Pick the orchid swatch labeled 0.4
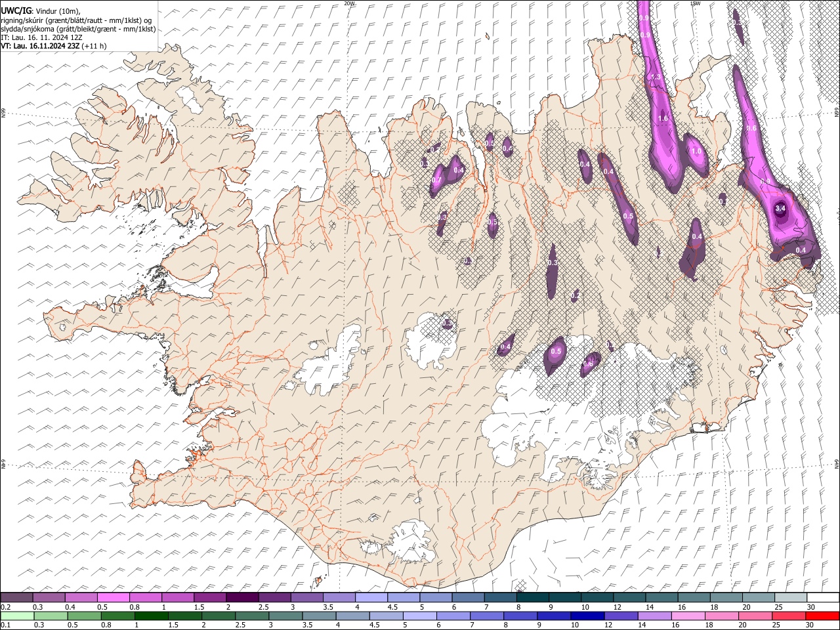The width and height of the screenshot is (840, 630). tap(81, 597)
